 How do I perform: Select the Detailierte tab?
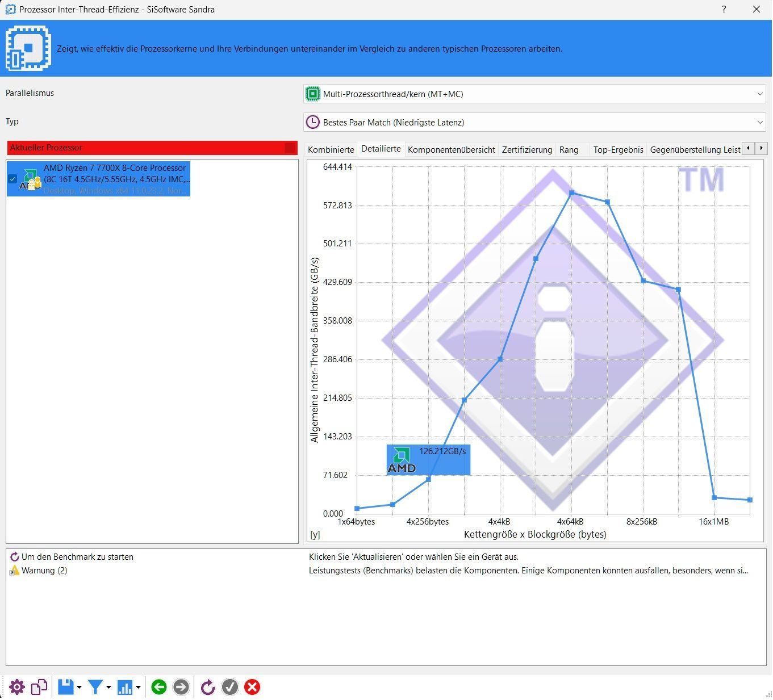[381, 149]
